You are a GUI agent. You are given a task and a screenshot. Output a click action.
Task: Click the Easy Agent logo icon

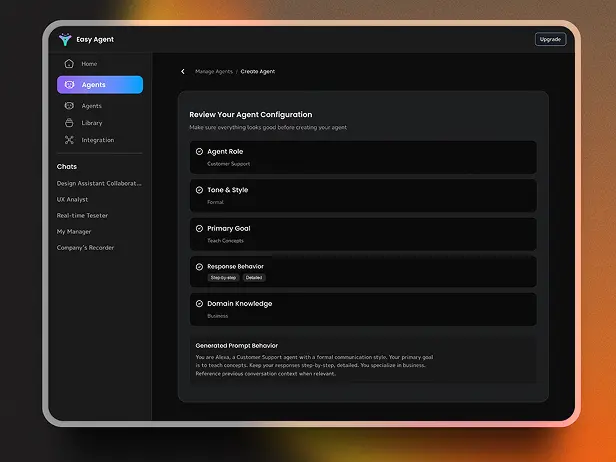66,40
